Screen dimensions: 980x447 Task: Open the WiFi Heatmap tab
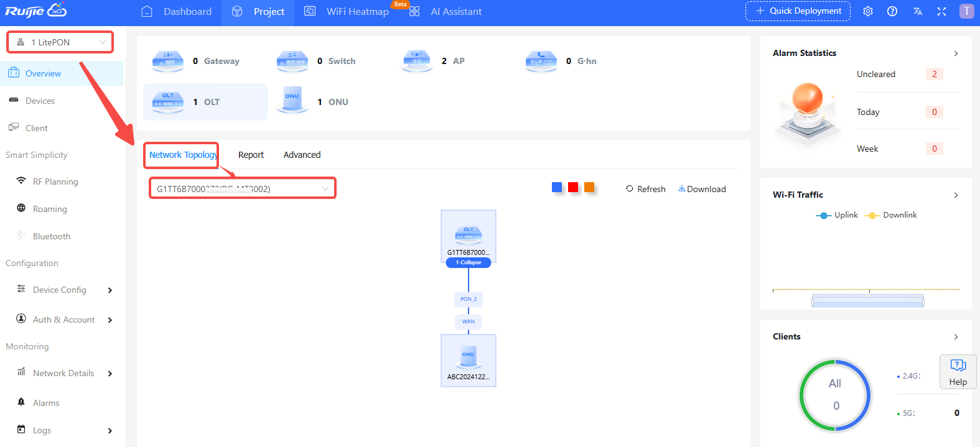(x=357, y=11)
